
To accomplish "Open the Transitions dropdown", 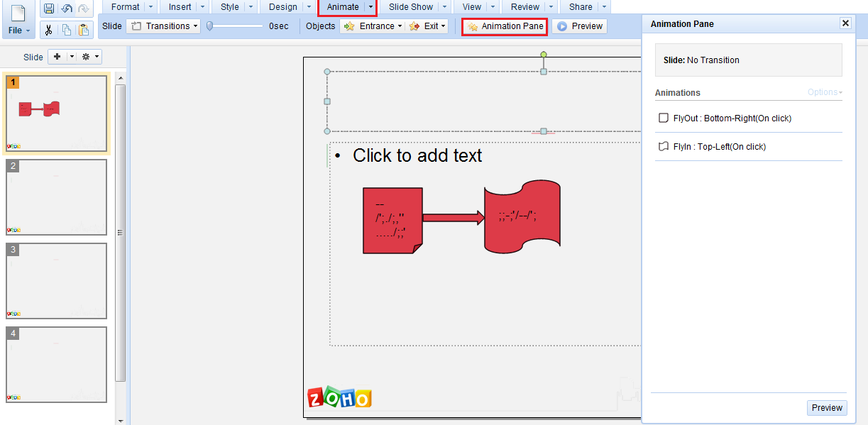I will [163, 26].
